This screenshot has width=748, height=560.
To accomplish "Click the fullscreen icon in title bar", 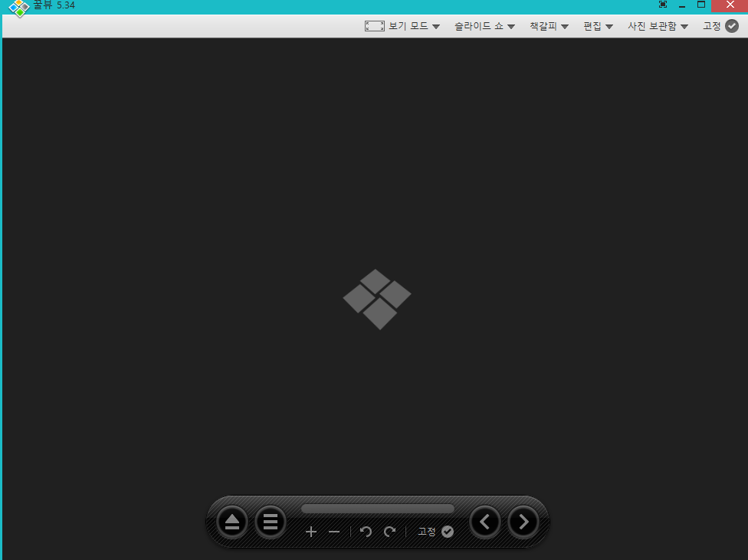I will coord(663,5).
